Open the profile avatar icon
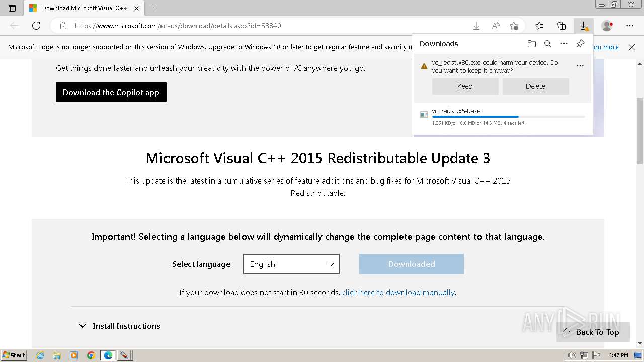The height and width of the screenshot is (362, 644). point(607,26)
